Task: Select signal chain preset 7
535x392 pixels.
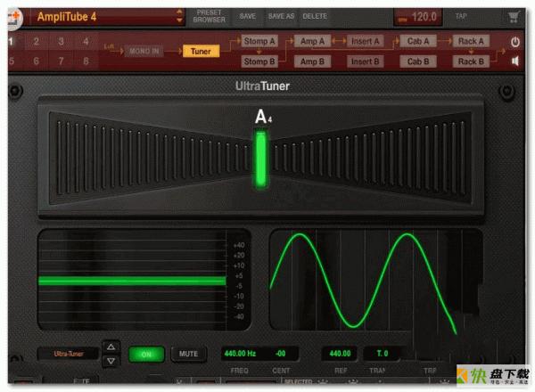Action: pos(61,61)
